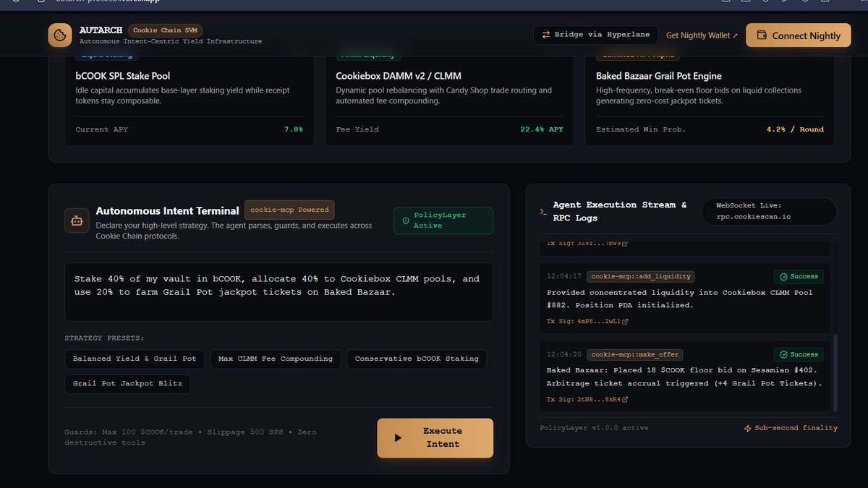868x488 pixels.
Task: Follow the Get Nightly Wallet link
Action: (702, 35)
